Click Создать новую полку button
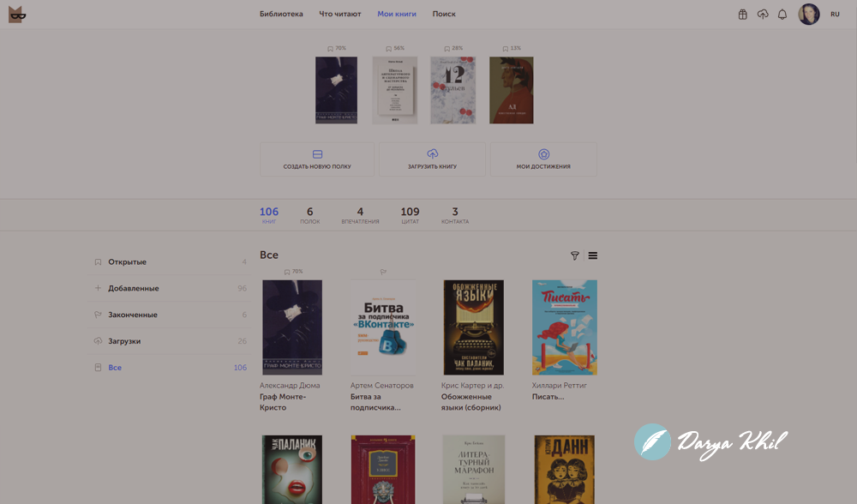Screen dimensions: 857x504 317,159
